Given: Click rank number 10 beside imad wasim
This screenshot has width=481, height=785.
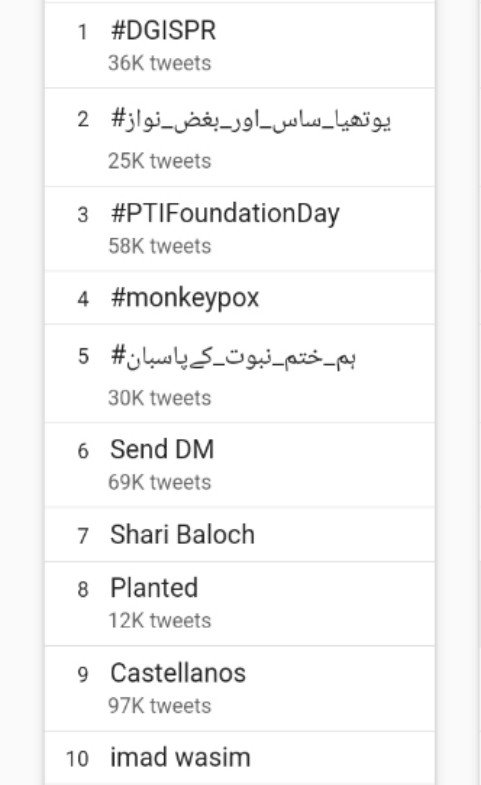Looking at the screenshot, I should [78, 759].
